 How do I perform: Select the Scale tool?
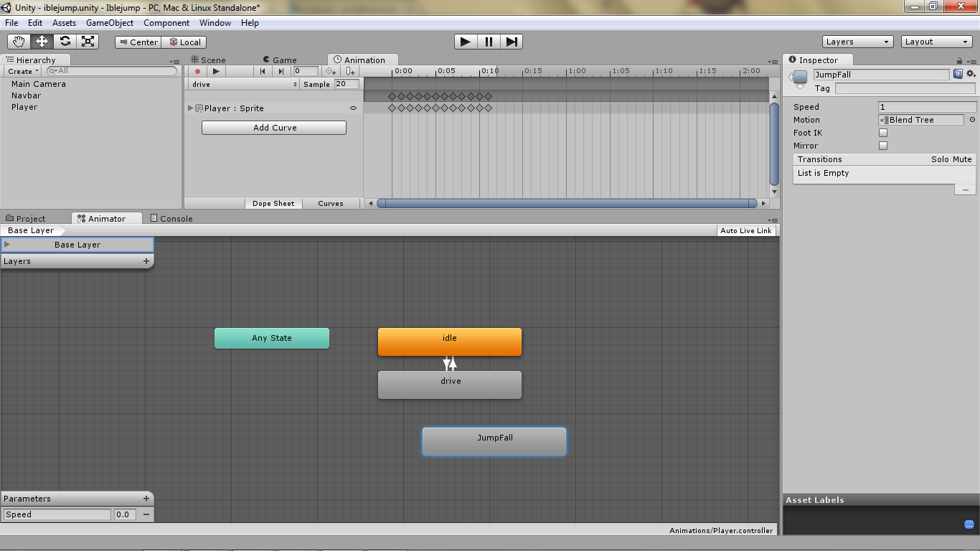[x=88, y=41]
